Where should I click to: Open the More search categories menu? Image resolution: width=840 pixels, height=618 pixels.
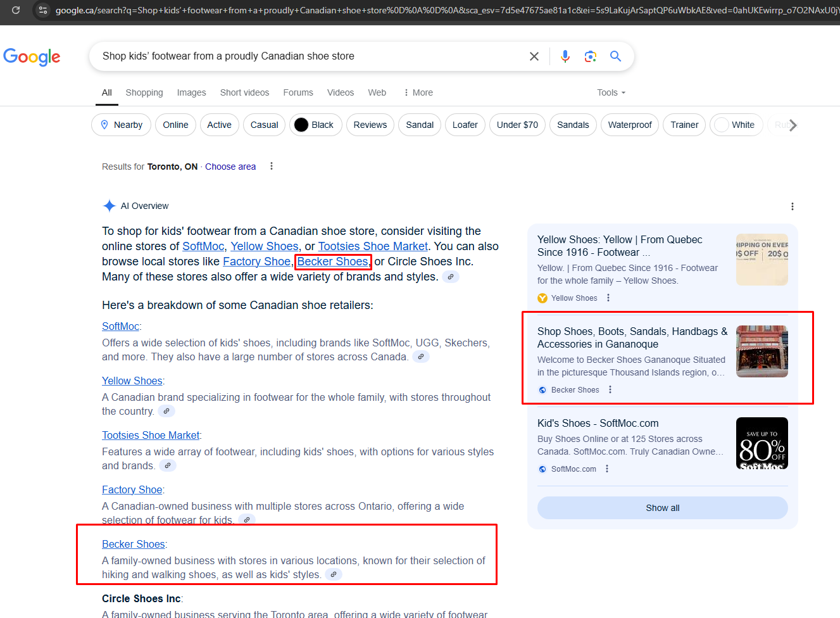click(x=418, y=92)
